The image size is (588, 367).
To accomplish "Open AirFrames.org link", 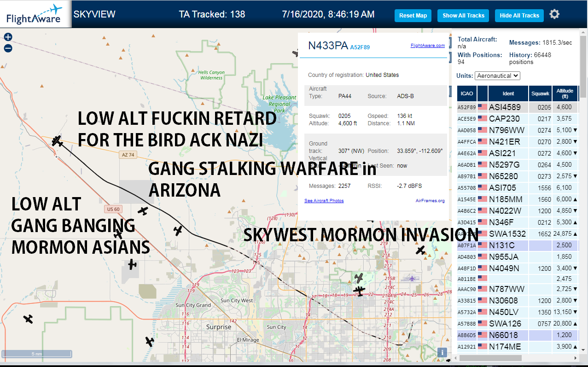I will point(430,201).
